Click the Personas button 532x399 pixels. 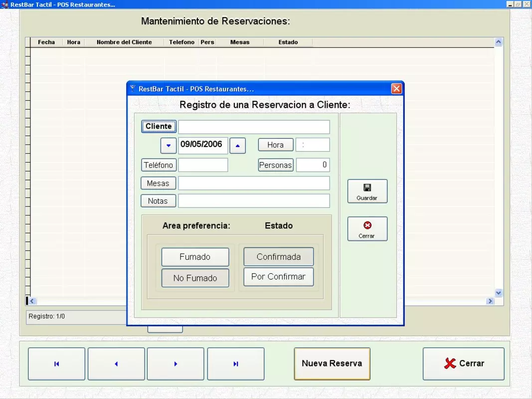click(276, 165)
